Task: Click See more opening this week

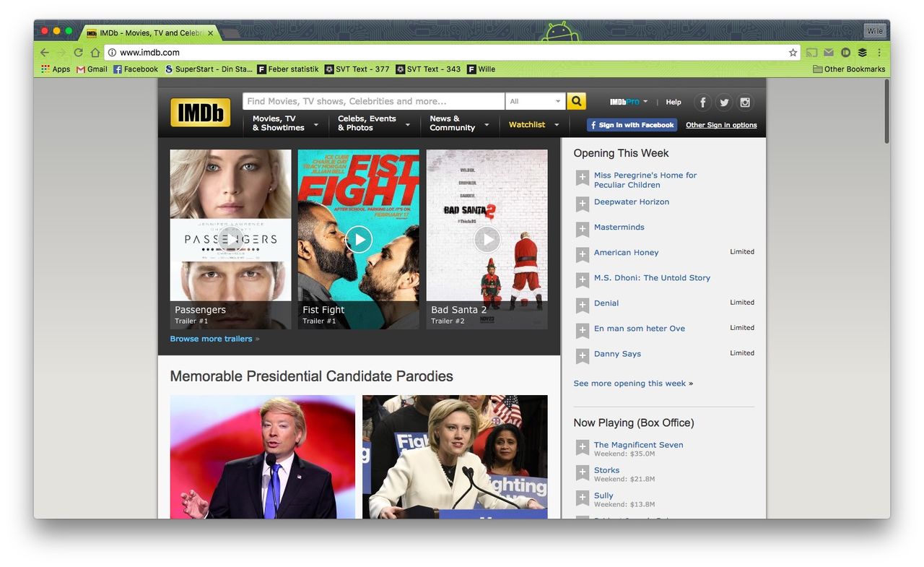Action: click(629, 384)
